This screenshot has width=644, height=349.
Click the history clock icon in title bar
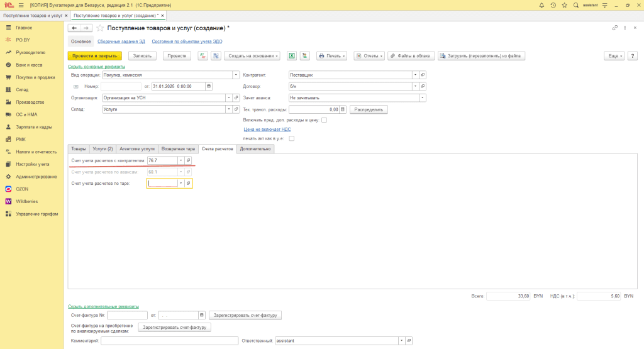[553, 5]
